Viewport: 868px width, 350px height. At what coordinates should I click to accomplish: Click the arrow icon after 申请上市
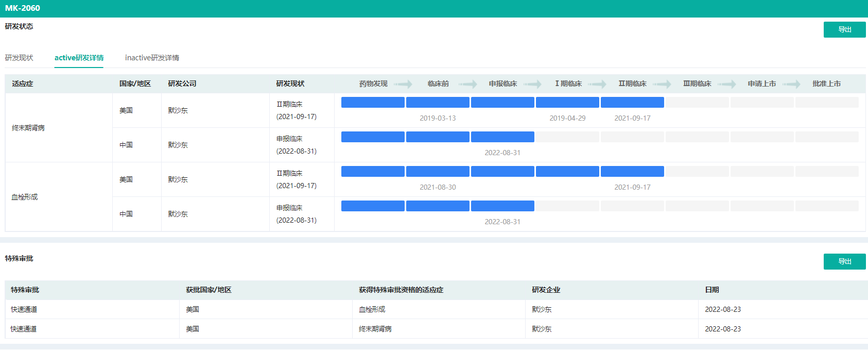click(791, 84)
